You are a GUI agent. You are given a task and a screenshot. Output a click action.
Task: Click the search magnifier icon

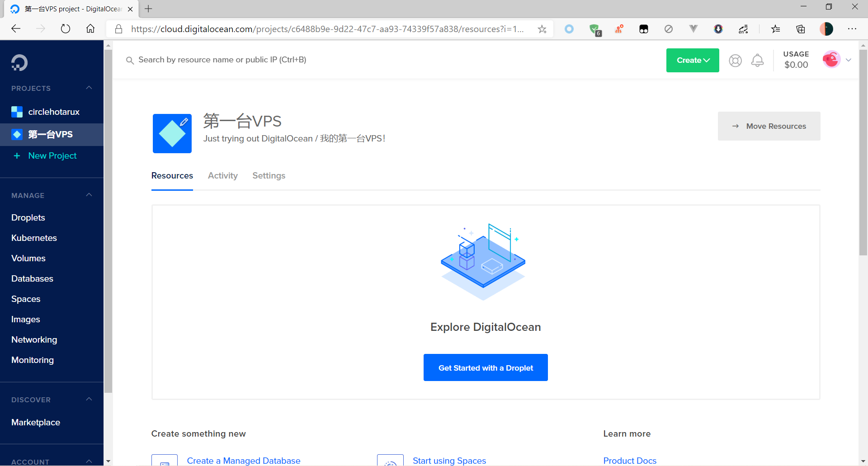[130, 60]
